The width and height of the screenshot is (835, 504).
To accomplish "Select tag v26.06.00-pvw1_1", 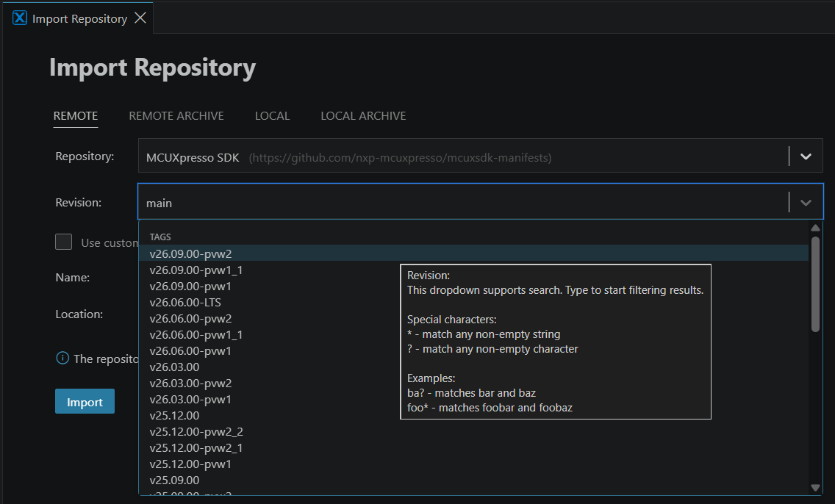I will click(x=473, y=334).
